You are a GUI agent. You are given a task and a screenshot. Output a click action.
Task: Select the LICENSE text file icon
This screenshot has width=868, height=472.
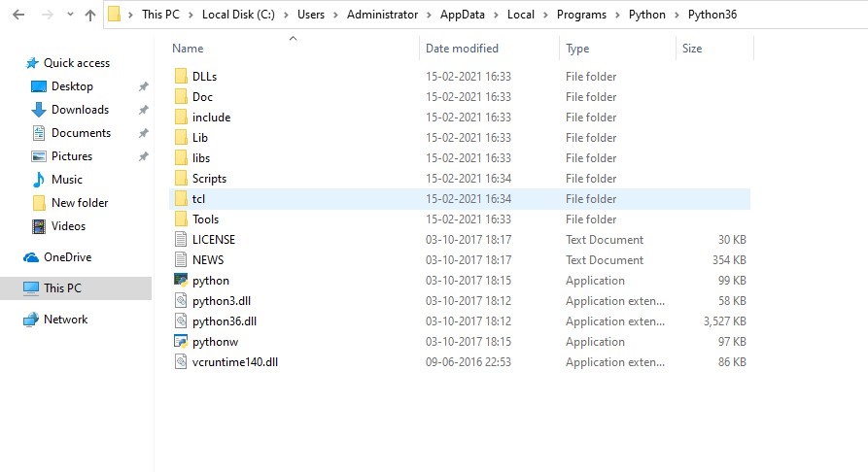tap(181, 239)
